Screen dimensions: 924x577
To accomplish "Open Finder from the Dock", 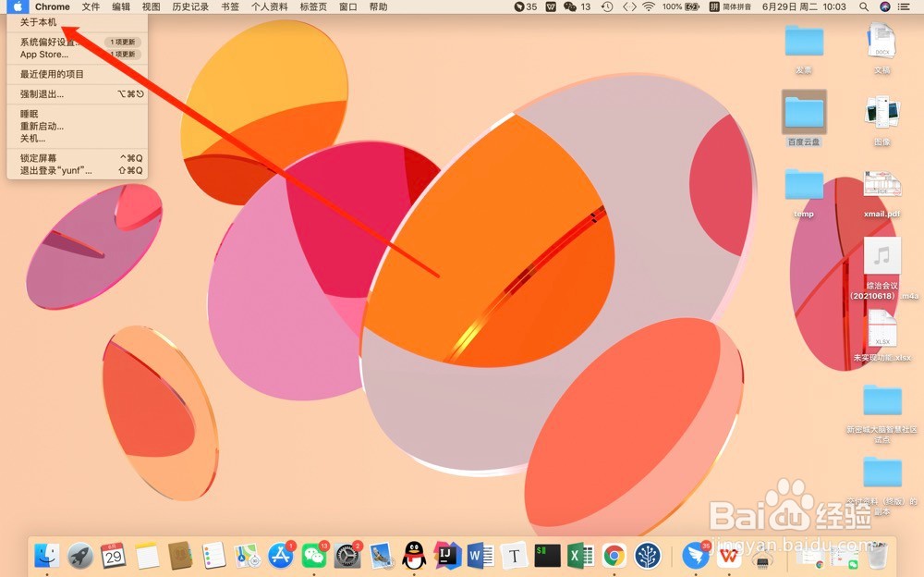I will click(x=46, y=555).
